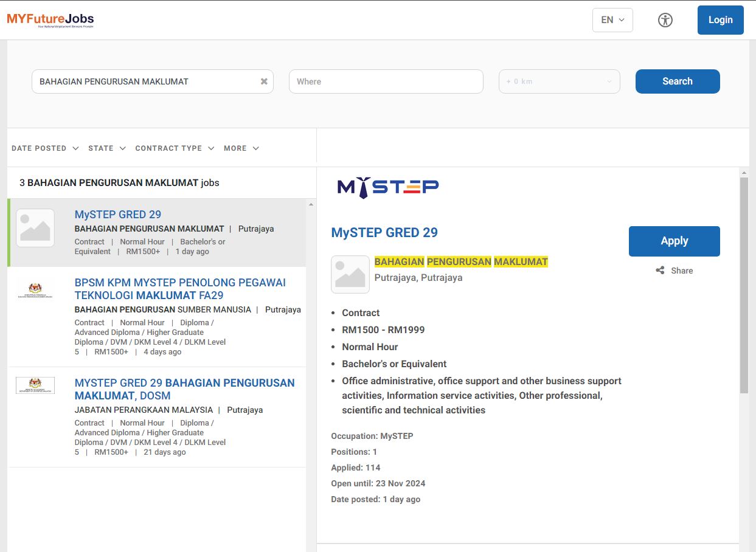
Task: Open the More filters menu
Action: coord(241,148)
